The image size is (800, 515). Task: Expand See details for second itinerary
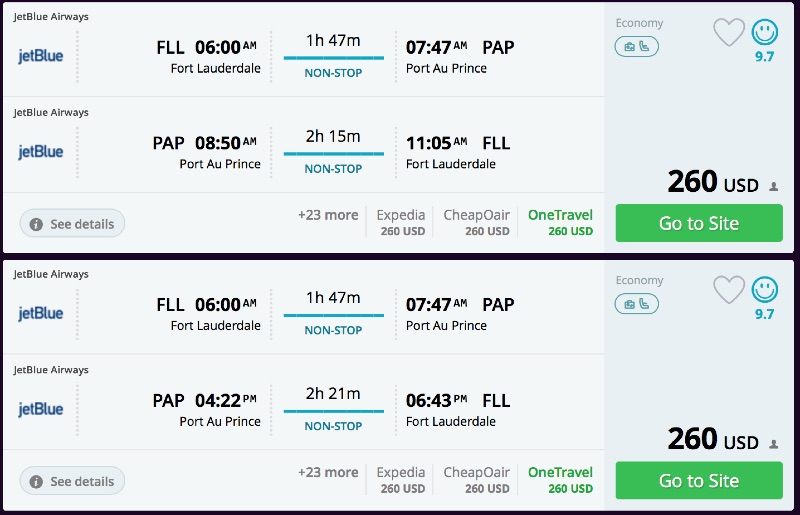click(x=72, y=481)
